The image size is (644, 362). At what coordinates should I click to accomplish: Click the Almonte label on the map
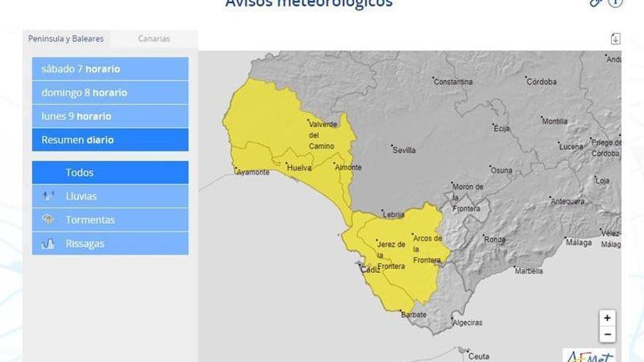coord(348,167)
